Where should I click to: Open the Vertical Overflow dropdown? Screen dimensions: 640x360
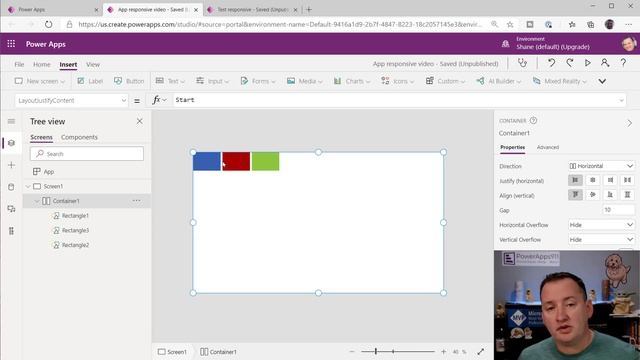click(x=601, y=240)
